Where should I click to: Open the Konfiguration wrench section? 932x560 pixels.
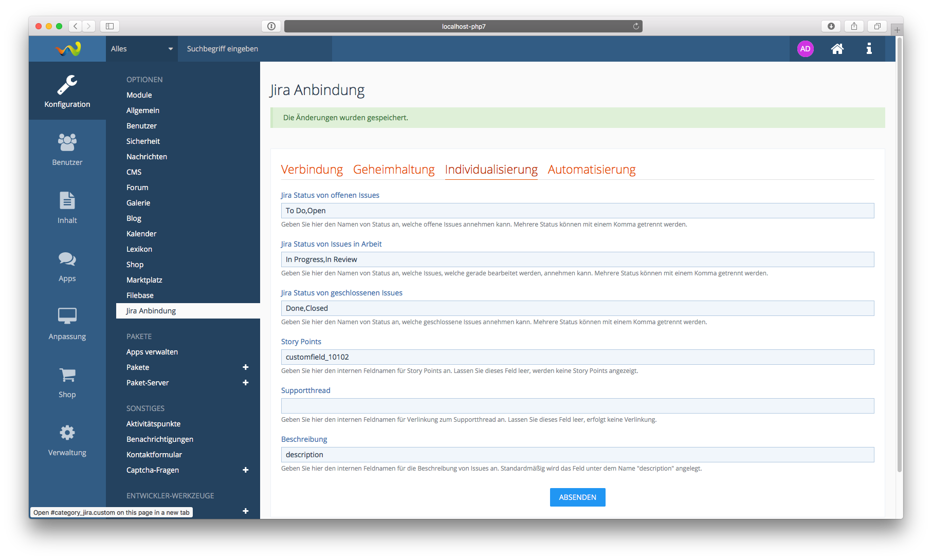[x=67, y=91]
